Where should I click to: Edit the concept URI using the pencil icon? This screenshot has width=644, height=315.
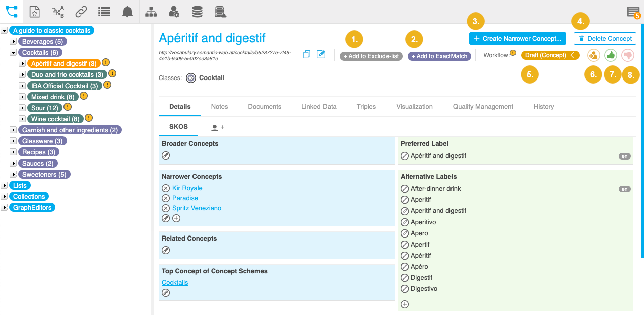coord(321,54)
